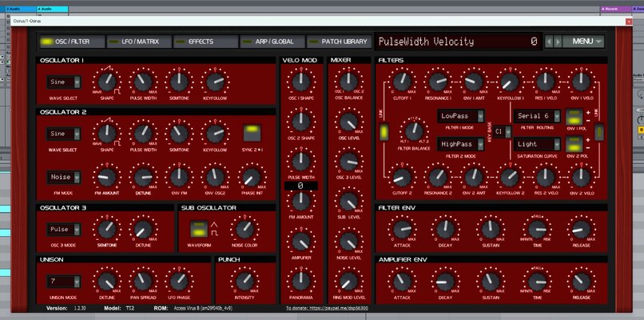This screenshot has width=644, height=320.
Task: Click the Mixer OSC Balance knob
Action: tap(348, 82)
